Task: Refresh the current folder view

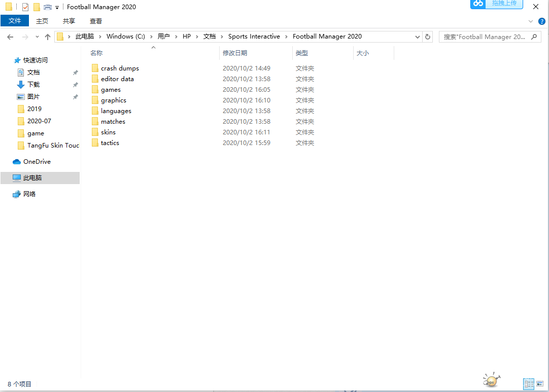Action: point(428,37)
